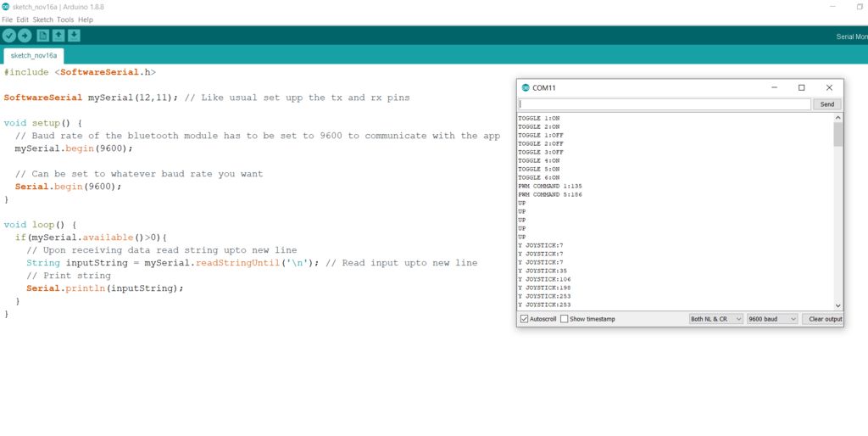Close the COM11 serial monitor window
The height and width of the screenshot is (436, 868).
click(829, 87)
